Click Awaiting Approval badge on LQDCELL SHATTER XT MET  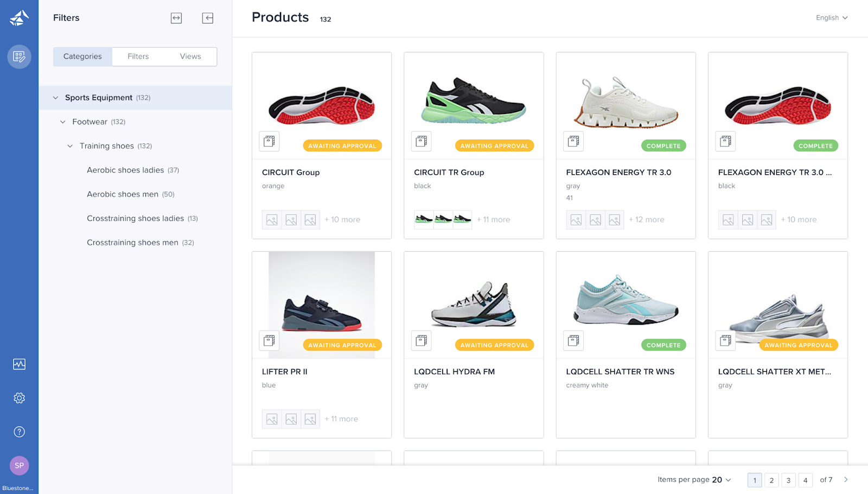pos(799,345)
